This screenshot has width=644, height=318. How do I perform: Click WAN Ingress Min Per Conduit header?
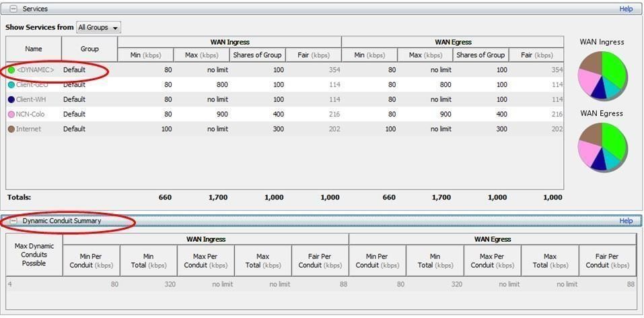point(91,261)
